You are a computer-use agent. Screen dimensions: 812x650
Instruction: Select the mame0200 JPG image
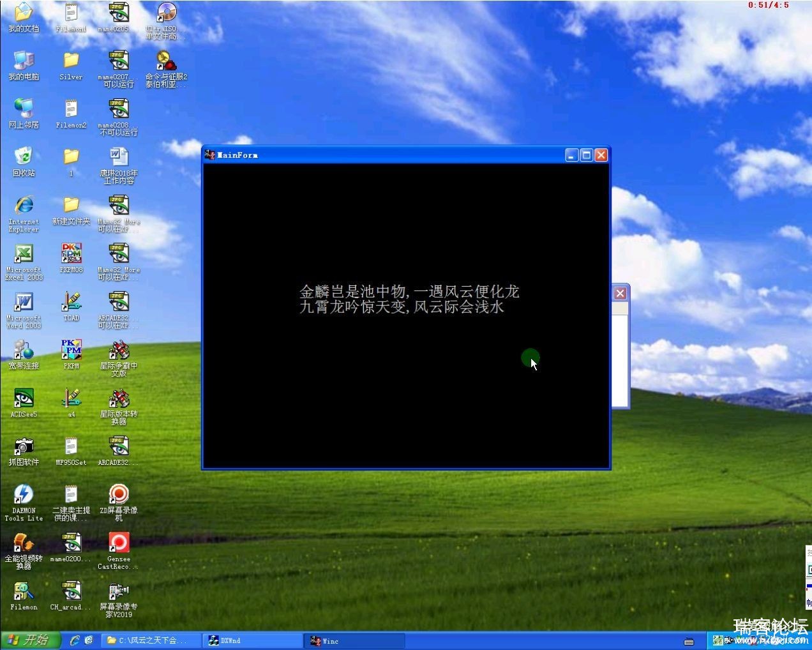tap(71, 548)
